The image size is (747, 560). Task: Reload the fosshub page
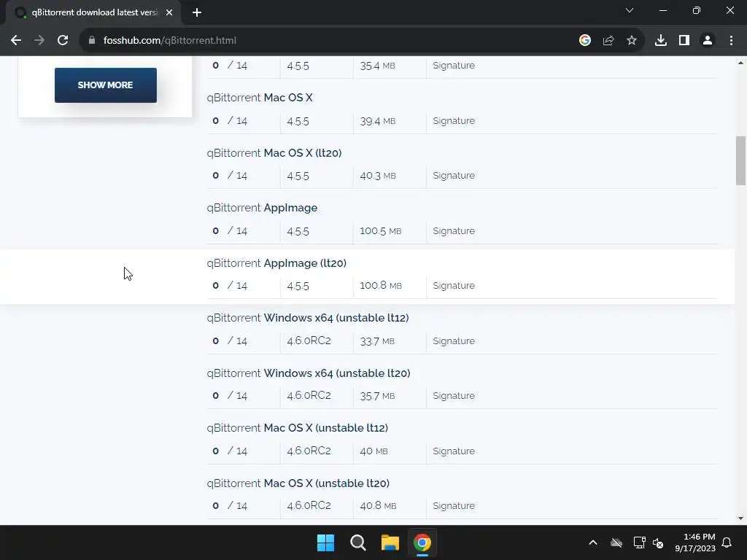(x=63, y=41)
